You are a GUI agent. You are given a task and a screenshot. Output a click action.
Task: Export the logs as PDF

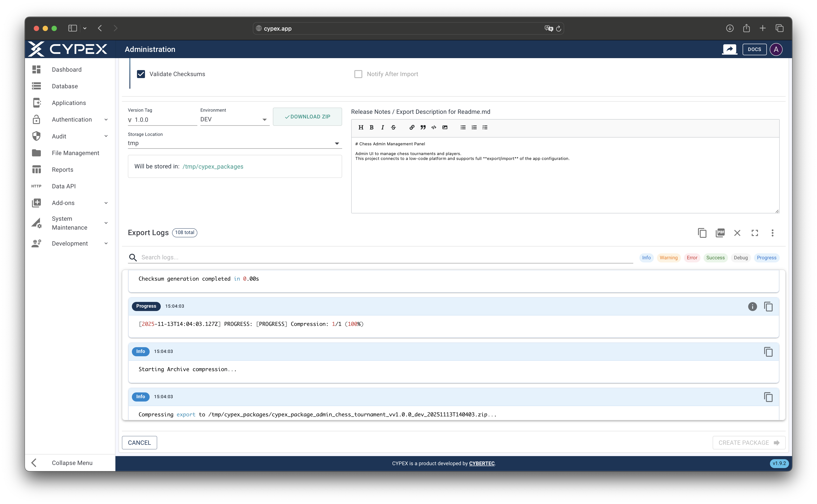click(x=720, y=233)
